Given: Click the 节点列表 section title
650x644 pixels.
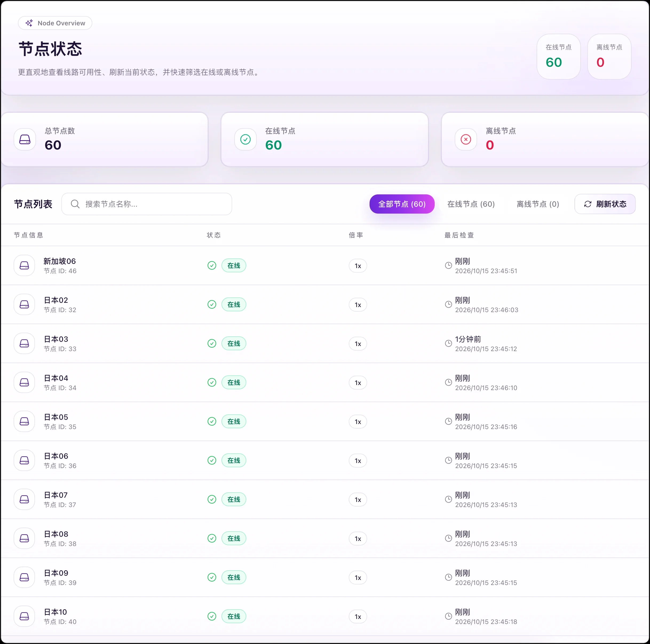Looking at the screenshot, I should click(x=33, y=204).
